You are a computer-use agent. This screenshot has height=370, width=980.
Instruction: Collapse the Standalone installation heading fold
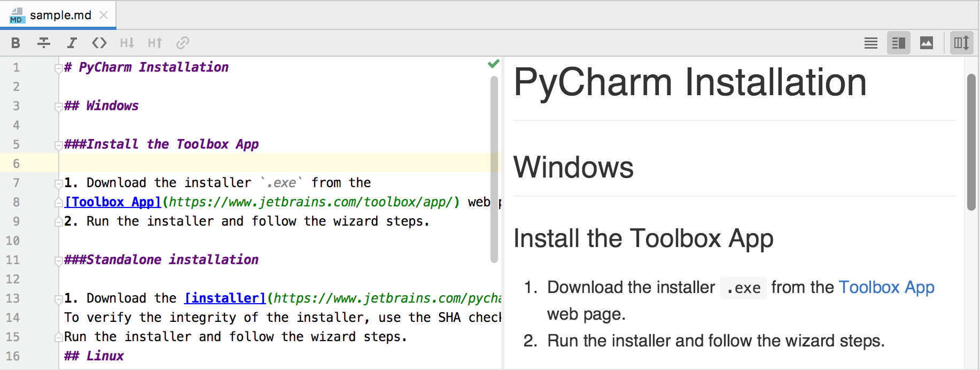[58, 260]
